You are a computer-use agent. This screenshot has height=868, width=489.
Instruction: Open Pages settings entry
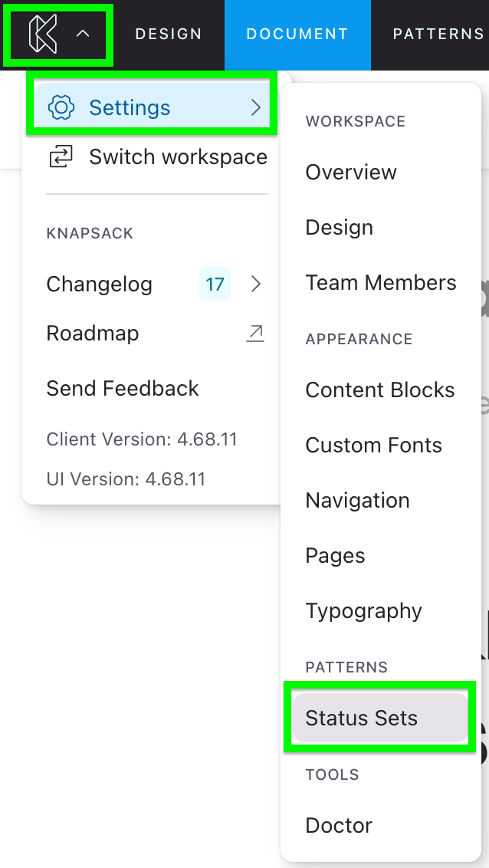[x=335, y=556]
